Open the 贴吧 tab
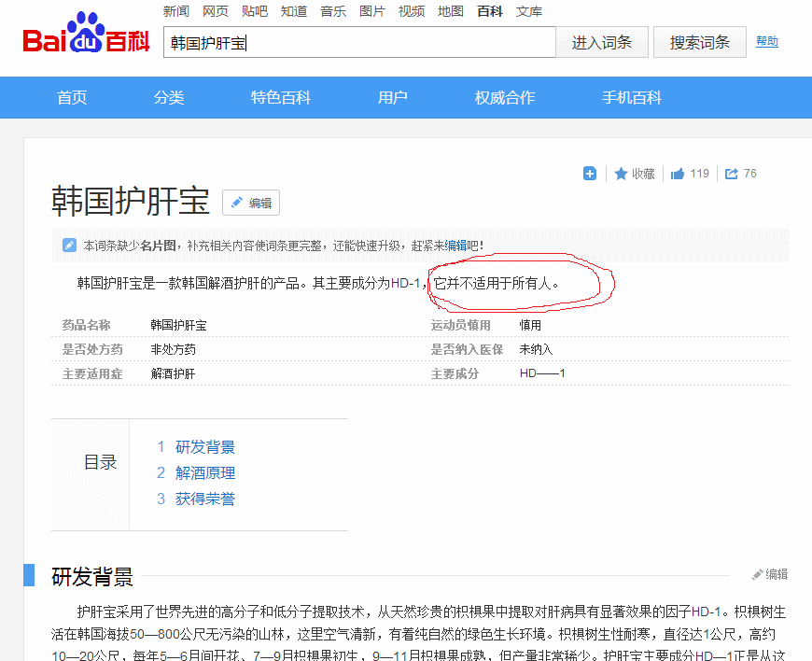This screenshot has width=812, height=661. (255, 11)
